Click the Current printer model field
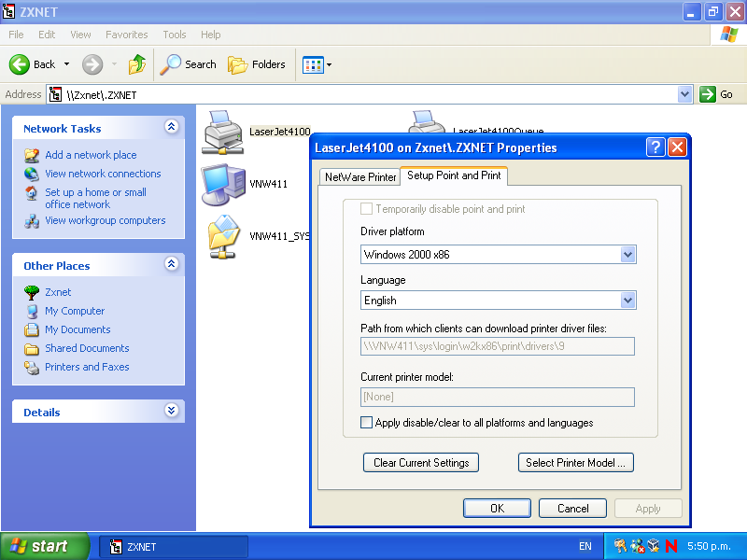This screenshot has width=747, height=560. pos(498,397)
